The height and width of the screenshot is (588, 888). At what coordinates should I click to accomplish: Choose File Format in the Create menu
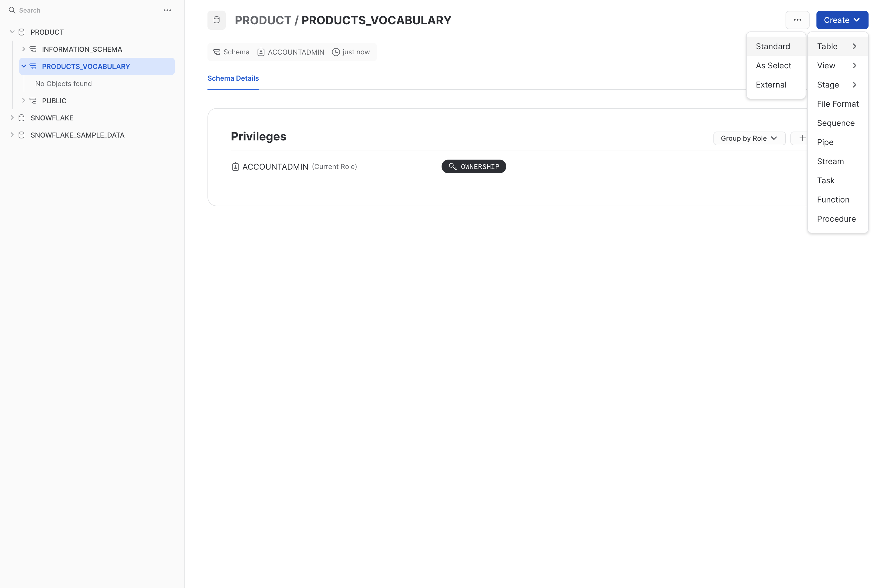pos(837,104)
